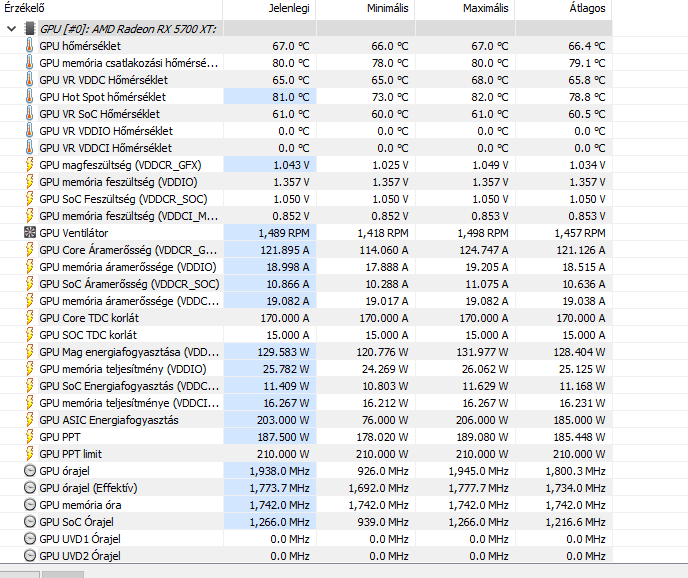
Task: Click clock icon of GPU SoC Órajel
Action: point(29,522)
